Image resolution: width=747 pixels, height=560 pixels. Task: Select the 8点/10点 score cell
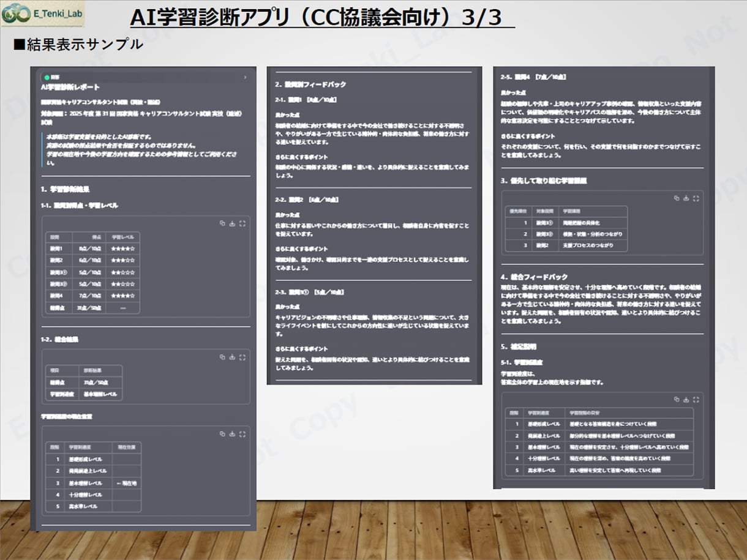[x=88, y=248]
